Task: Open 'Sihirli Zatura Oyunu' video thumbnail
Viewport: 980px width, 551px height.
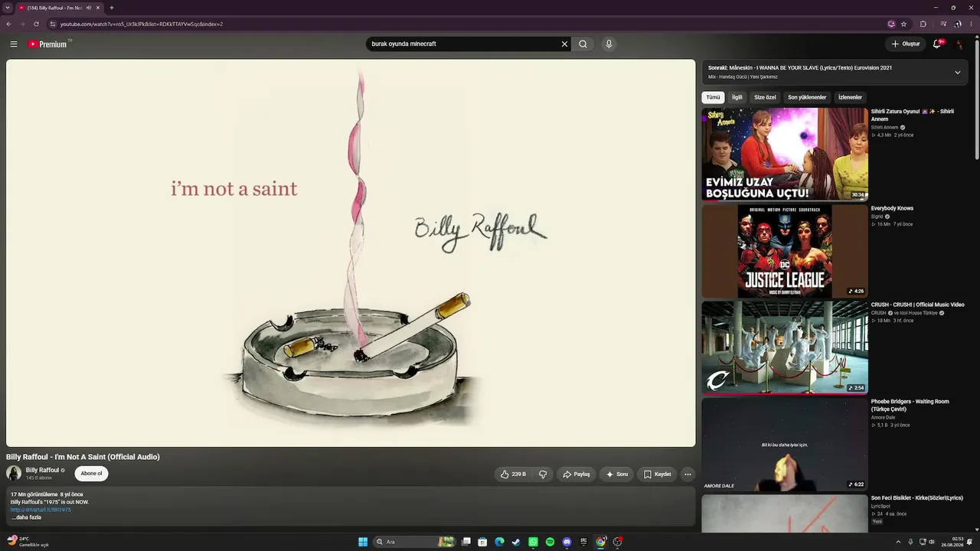Action: (785, 154)
